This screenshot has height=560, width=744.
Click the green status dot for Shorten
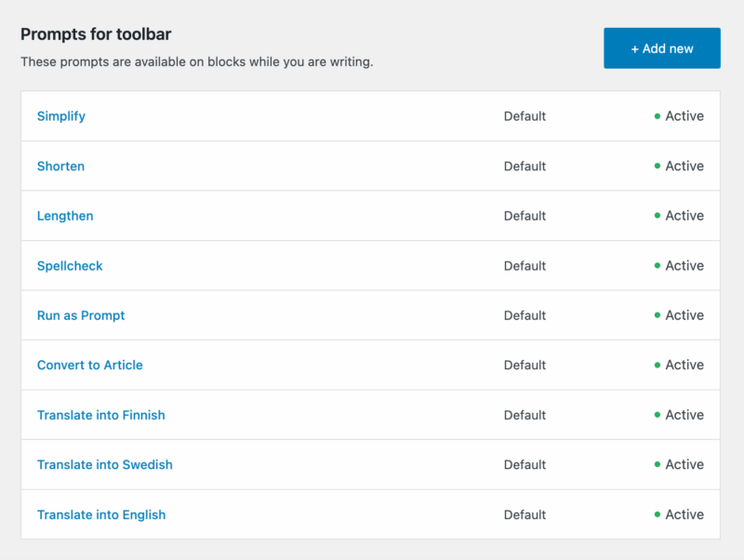[658, 167]
